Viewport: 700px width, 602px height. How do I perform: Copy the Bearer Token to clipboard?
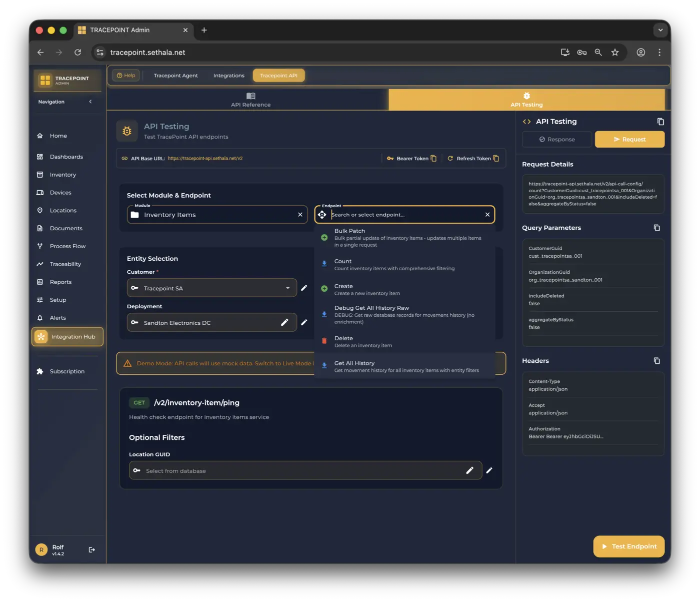coord(433,159)
